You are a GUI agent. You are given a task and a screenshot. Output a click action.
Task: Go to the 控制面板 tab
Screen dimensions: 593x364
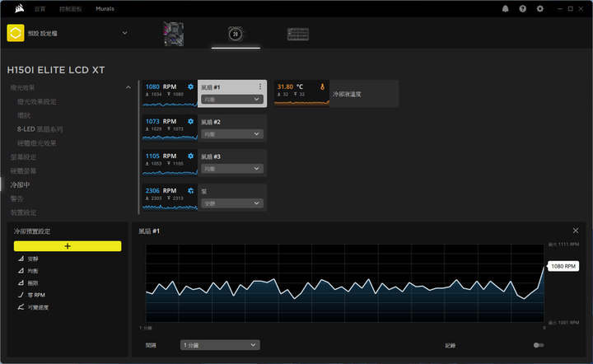coord(71,9)
